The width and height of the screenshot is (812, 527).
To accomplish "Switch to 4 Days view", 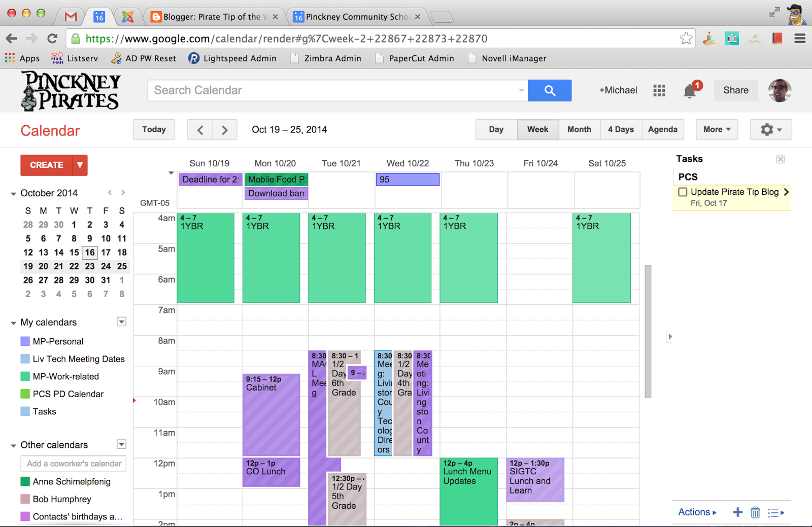I will point(621,130).
